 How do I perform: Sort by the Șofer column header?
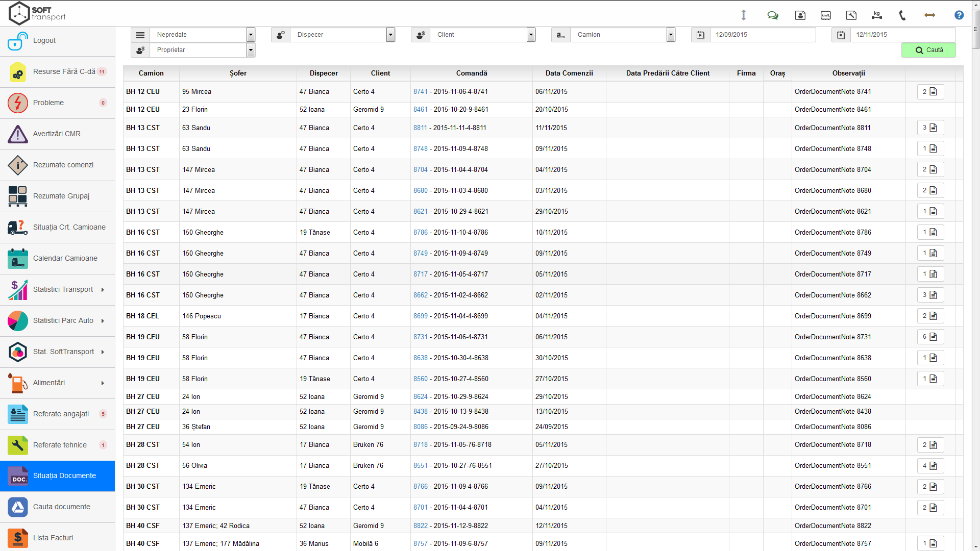(x=238, y=73)
